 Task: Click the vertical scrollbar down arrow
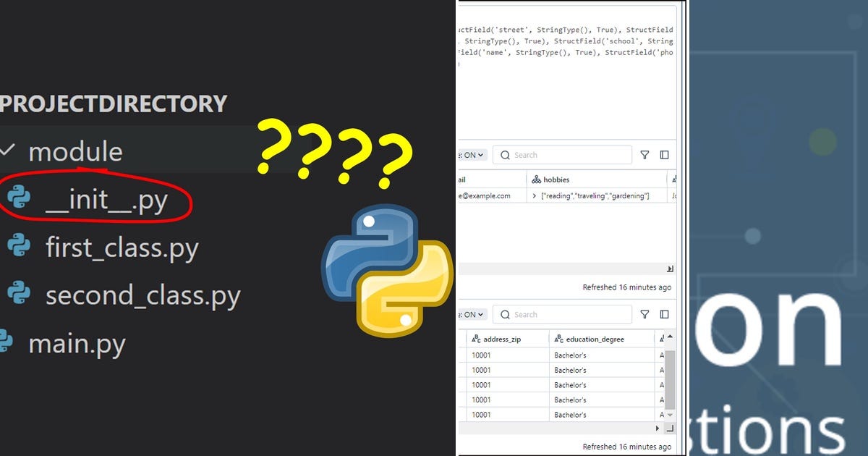coord(670,415)
